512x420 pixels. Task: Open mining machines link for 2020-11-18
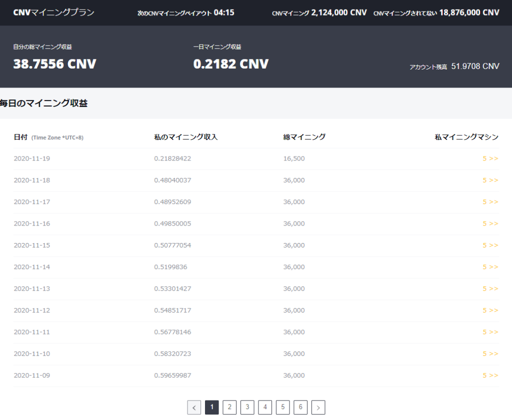tap(490, 180)
